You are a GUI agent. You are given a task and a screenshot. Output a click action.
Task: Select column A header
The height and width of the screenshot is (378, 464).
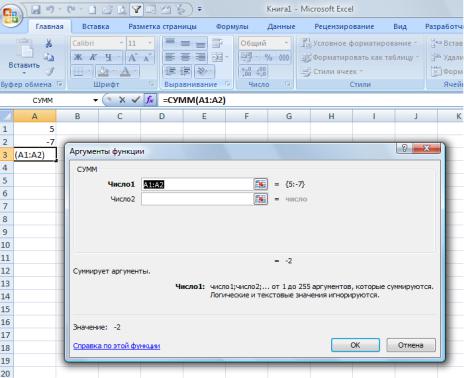[35, 116]
